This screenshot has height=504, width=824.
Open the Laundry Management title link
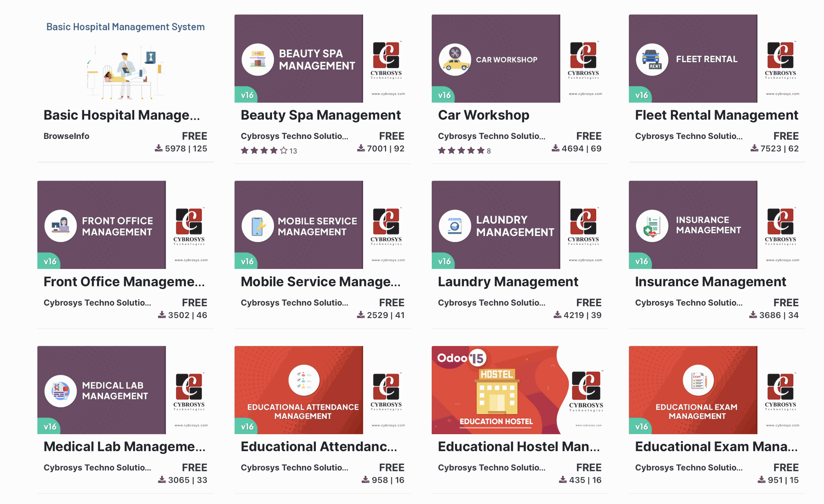(x=508, y=282)
